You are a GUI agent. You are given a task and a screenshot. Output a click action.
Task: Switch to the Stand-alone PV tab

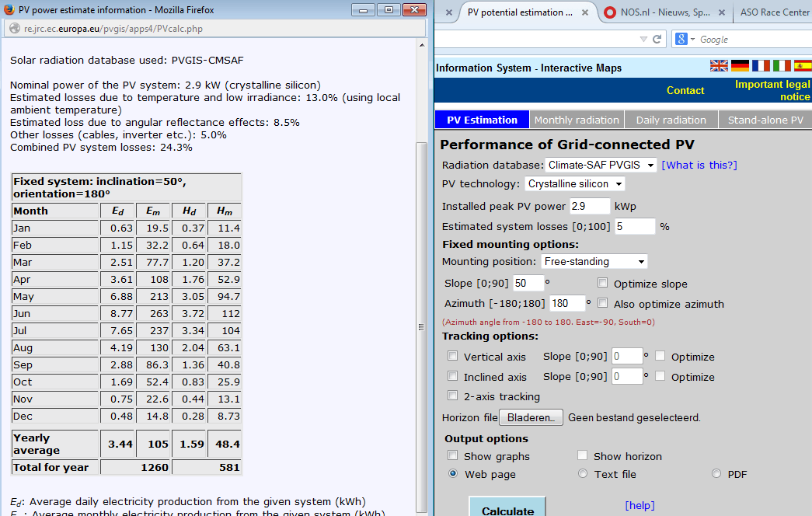click(x=765, y=120)
